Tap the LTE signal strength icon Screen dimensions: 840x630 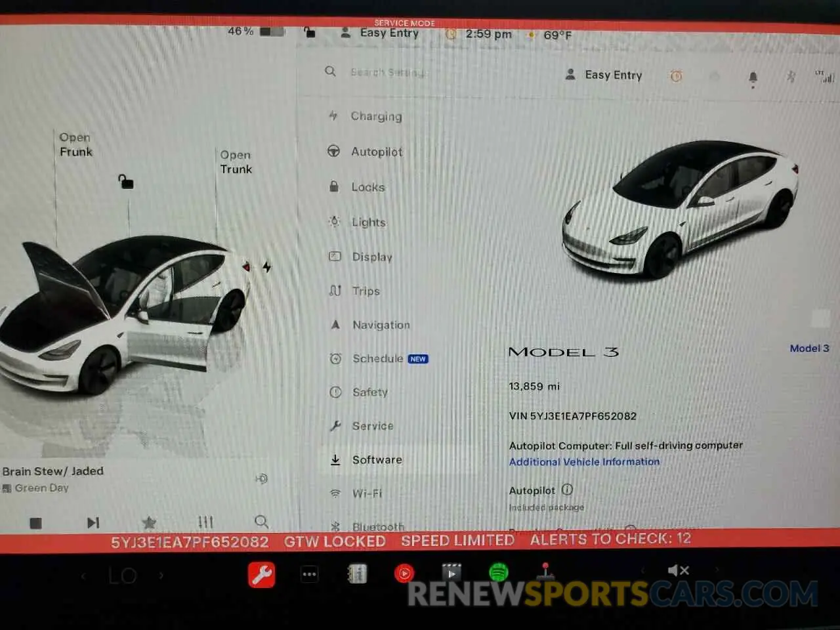point(825,76)
